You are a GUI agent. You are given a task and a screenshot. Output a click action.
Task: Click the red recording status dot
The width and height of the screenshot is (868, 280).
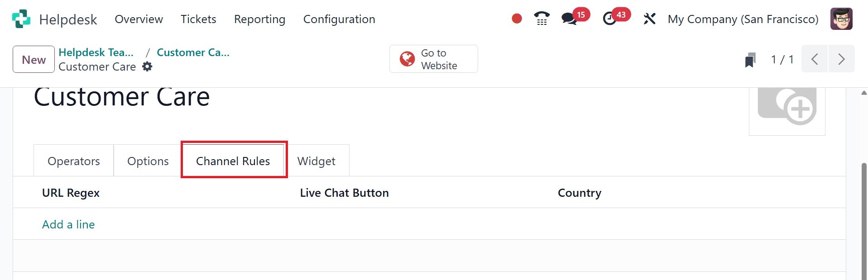(x=517, y=19)
